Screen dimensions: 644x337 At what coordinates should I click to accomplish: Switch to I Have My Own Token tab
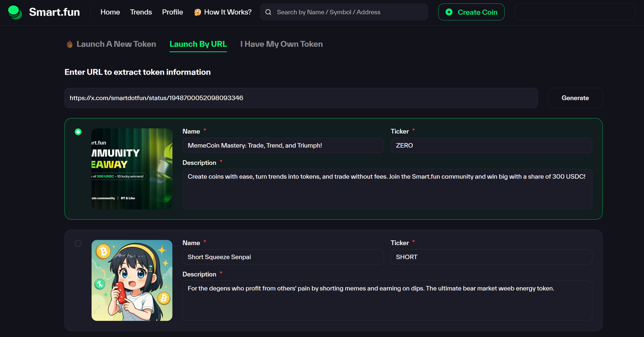point(282,44)
